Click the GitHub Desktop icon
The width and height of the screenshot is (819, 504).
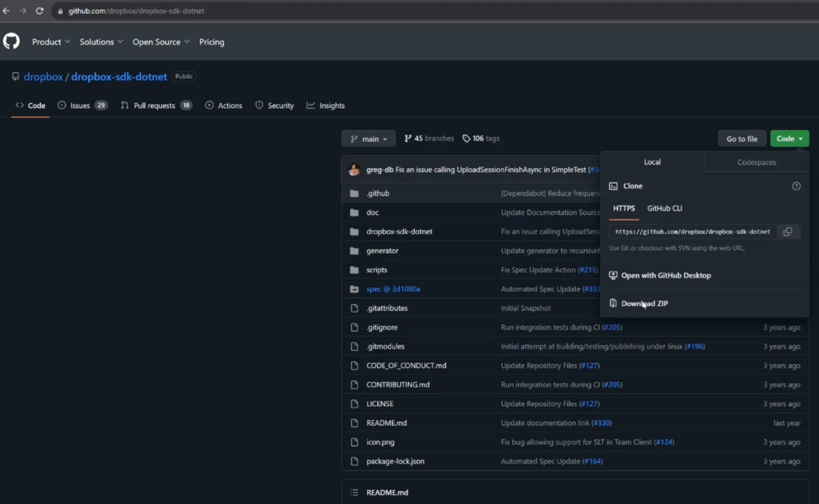(613, 275)
